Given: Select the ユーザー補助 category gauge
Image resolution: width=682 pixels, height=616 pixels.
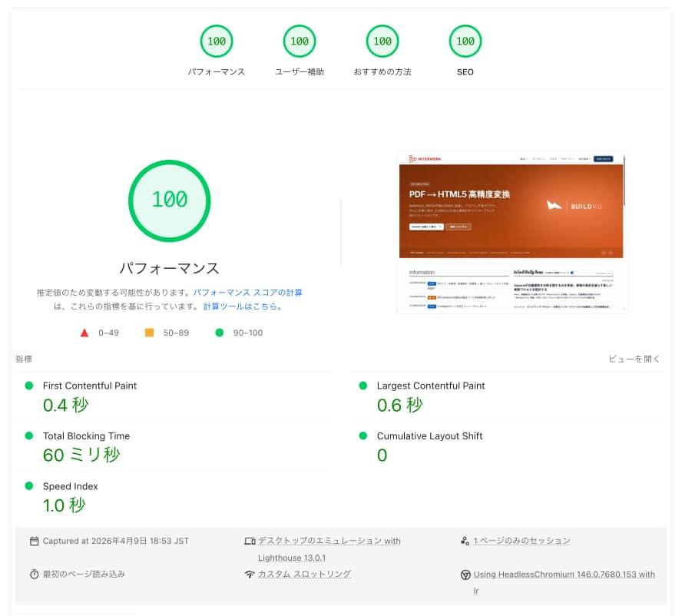Looking at the screenshot, I should 300,41.
